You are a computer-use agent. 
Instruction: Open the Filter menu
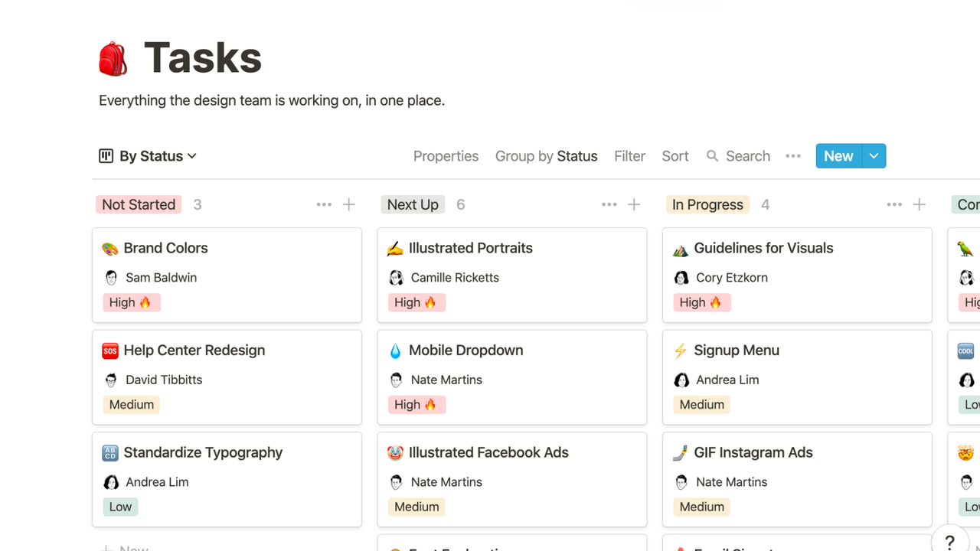[629, 156]
